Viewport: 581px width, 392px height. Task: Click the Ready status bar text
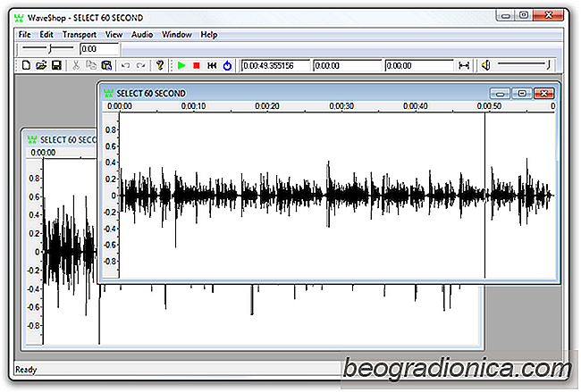[x=26, y=370]
